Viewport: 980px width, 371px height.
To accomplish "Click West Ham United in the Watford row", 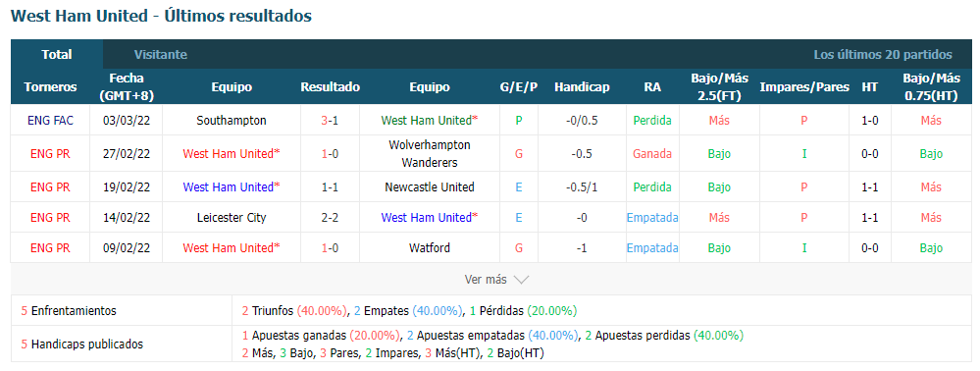I will (232, 247).
